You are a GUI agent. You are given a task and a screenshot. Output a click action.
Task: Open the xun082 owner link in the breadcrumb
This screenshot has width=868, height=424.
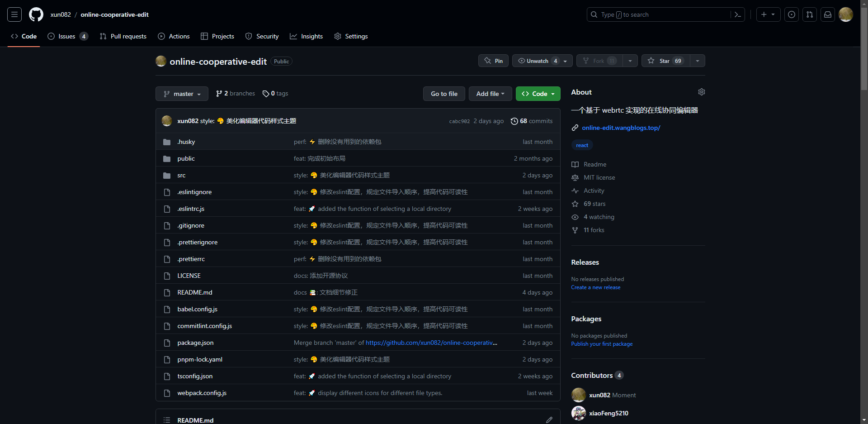coord(61,14)
